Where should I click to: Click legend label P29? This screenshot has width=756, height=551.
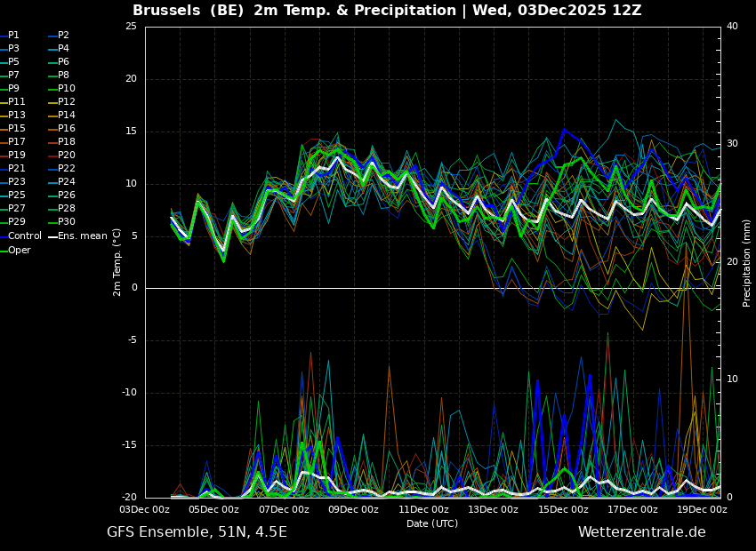pos(12,221)
